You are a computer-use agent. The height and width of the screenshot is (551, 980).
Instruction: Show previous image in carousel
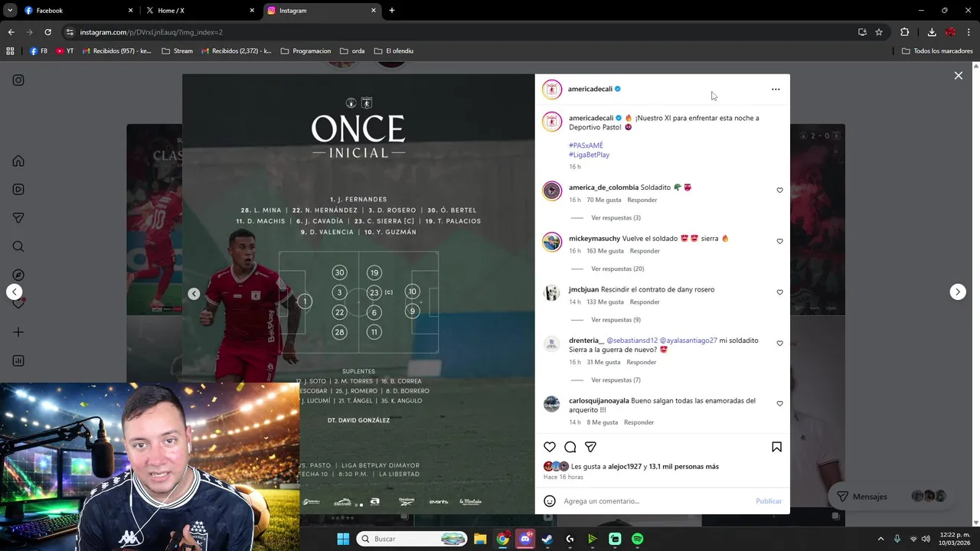194,294
